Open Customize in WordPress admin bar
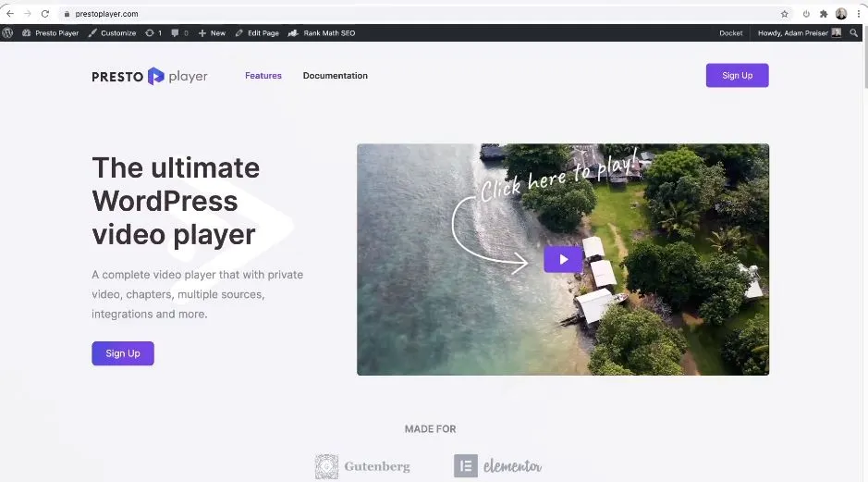868x482 pixels. pyautogui.click(x=112, y=33)
